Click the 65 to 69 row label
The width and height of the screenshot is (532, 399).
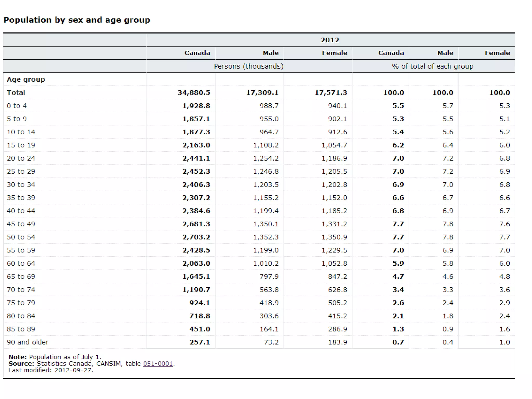(21, 276)
